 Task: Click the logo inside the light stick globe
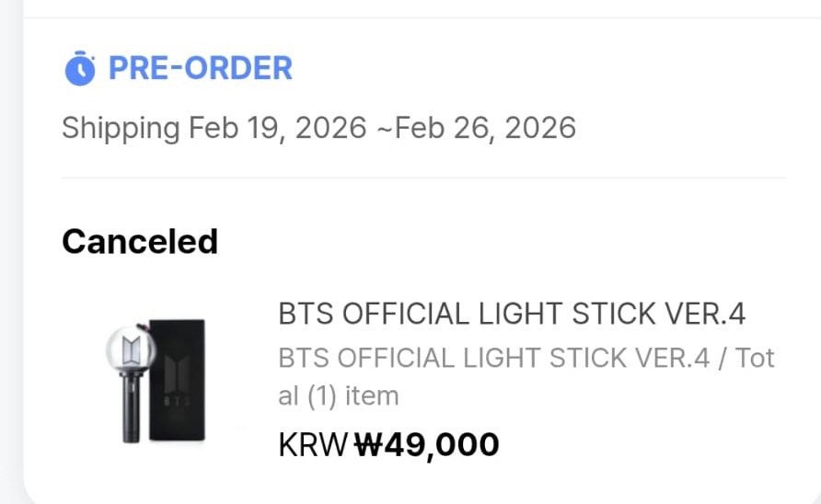tap(131, 350)
